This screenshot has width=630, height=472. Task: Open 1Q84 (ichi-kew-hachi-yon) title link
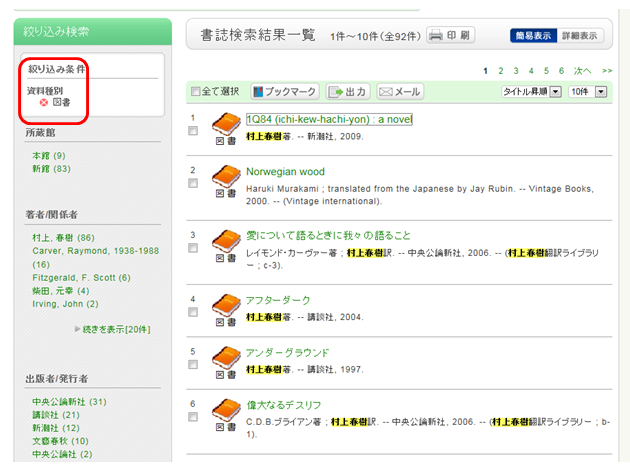click(x=329, y=119)
